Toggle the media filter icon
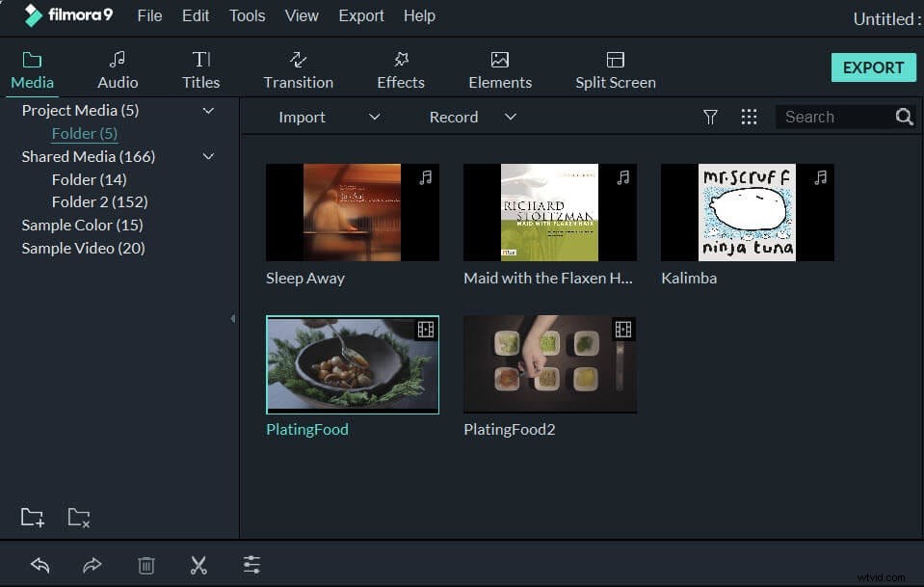Screen dimensions: 924x587 click(710, 117)
